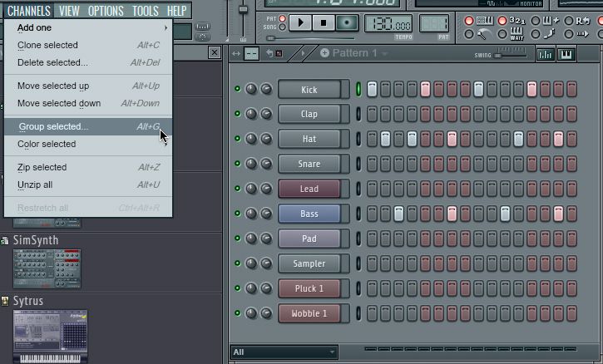
Task: Click the song position slider under transport
Action: click(310, 38)
